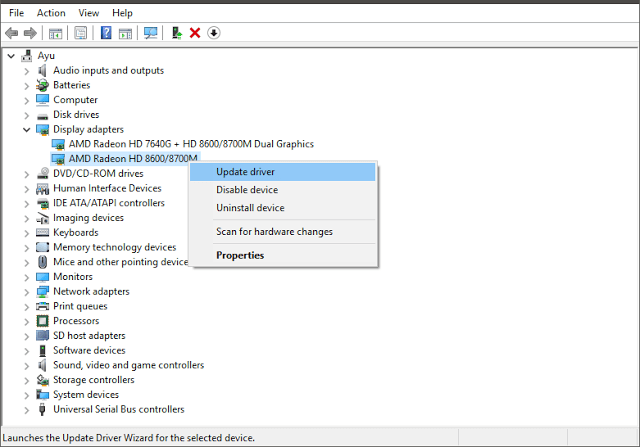
Task: Collapse the Display adapters node
Action: [x=27, y=130]
